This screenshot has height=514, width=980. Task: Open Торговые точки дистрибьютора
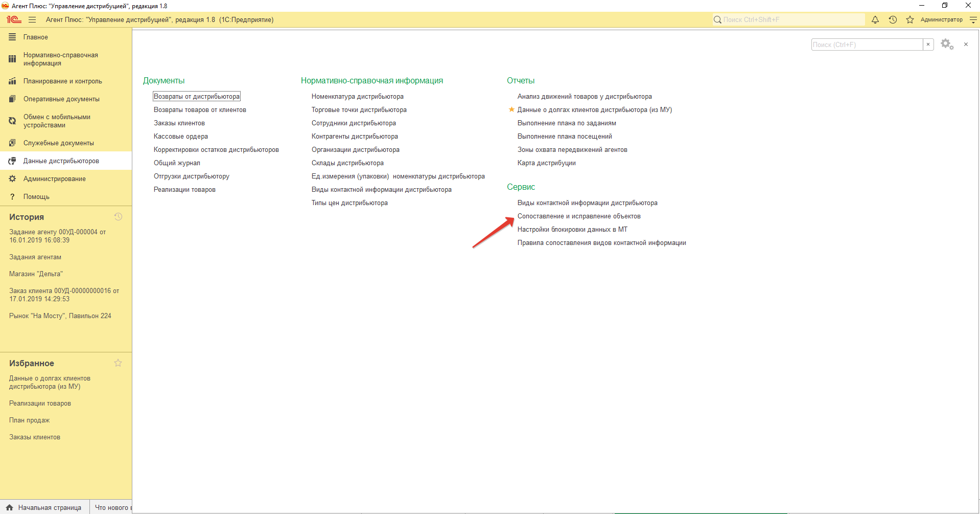(359, 109)
